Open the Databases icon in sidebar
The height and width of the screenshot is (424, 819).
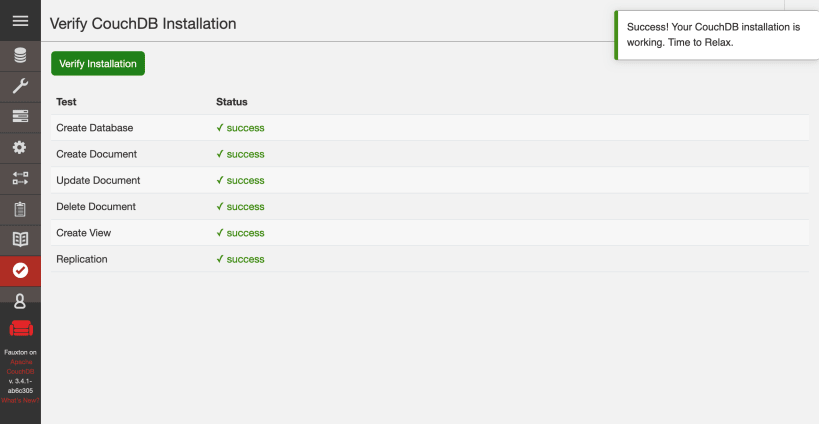(20, 55)
